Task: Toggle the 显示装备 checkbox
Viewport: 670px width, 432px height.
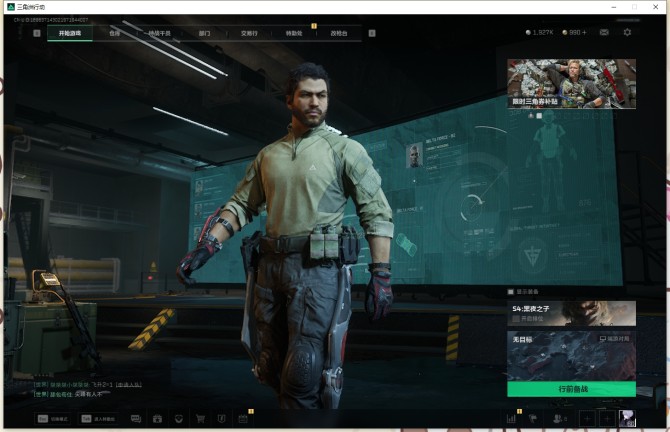Action: pyautogui.click(x=511, y=292)
